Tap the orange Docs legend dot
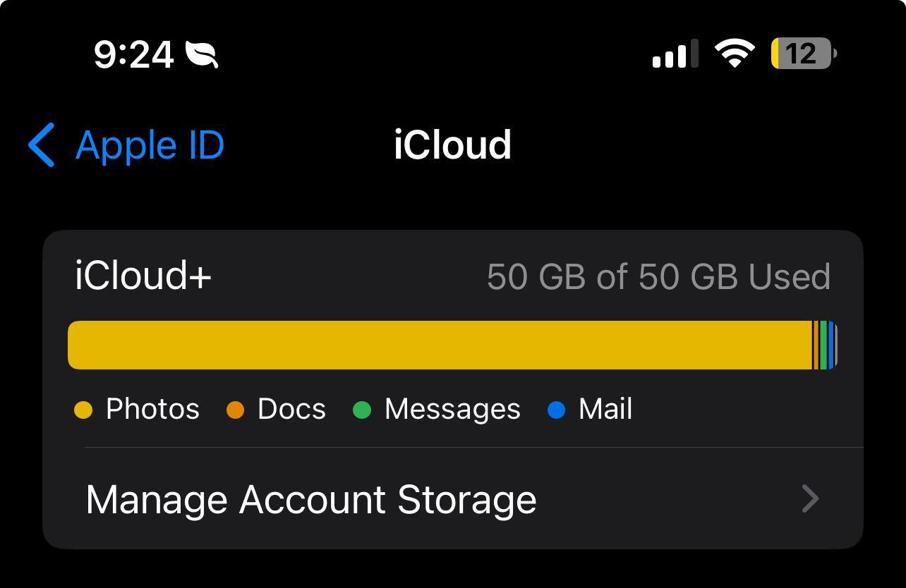 (x=235, y=410)
